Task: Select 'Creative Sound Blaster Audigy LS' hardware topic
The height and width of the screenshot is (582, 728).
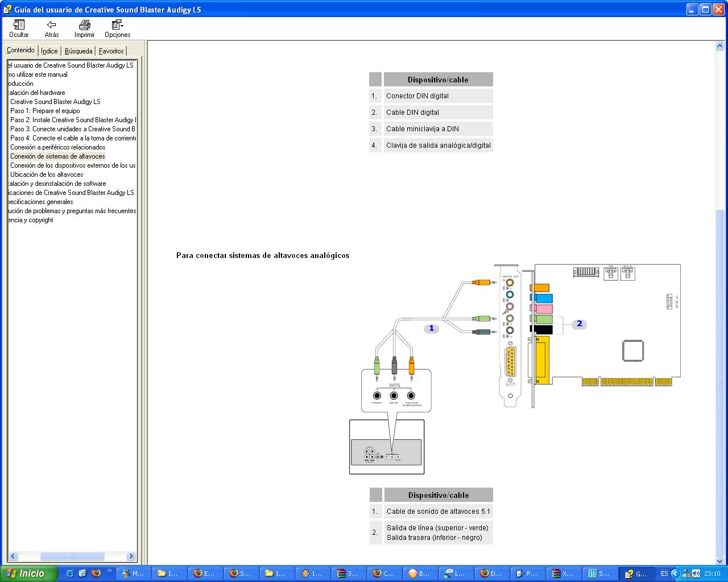Action: coord(55,102)
